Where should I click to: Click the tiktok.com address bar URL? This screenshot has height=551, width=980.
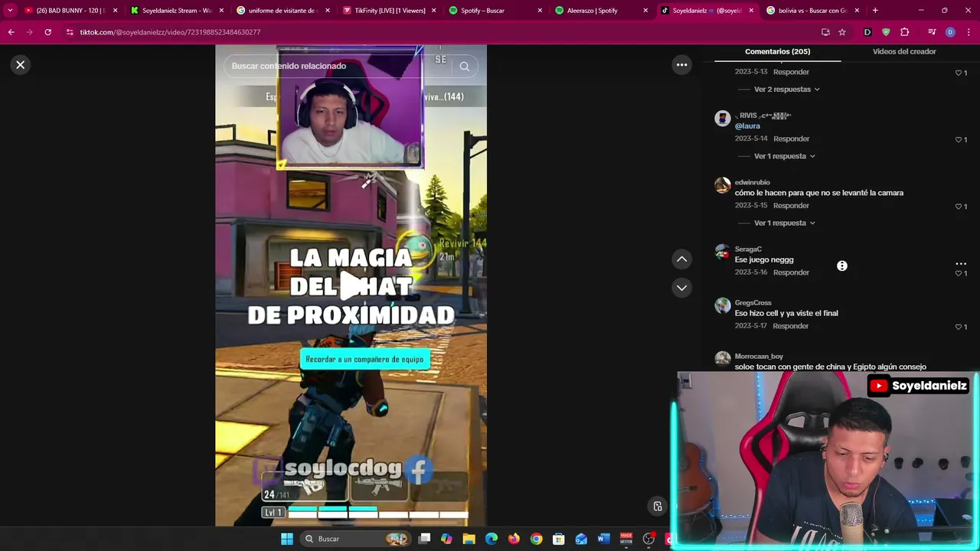pyautogui.click(x=170, y=32)
